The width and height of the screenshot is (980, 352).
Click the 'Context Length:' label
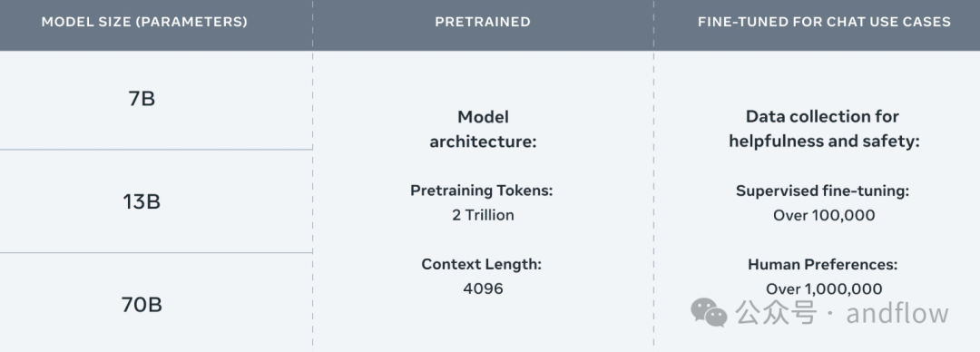481,265
